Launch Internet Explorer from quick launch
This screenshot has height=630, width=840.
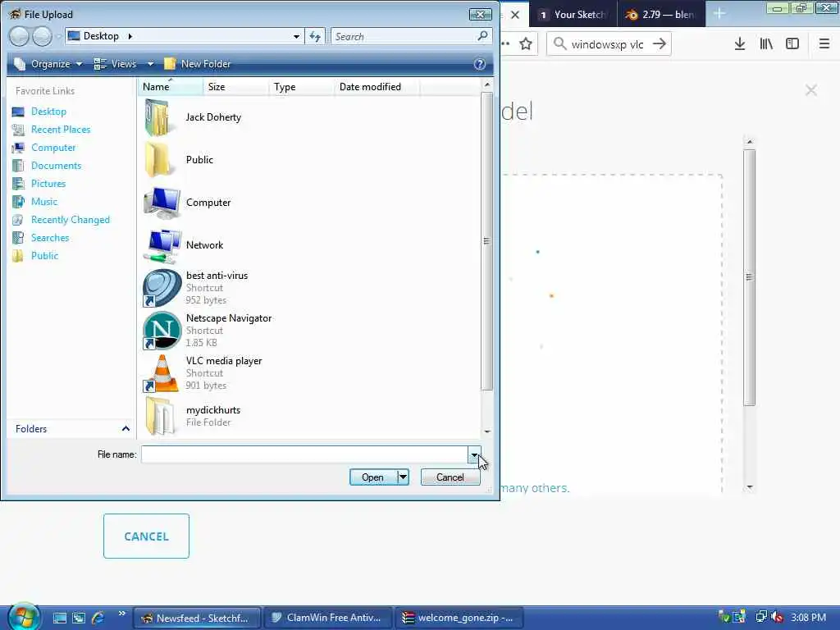pyautogui.click(x=98, y=618)
